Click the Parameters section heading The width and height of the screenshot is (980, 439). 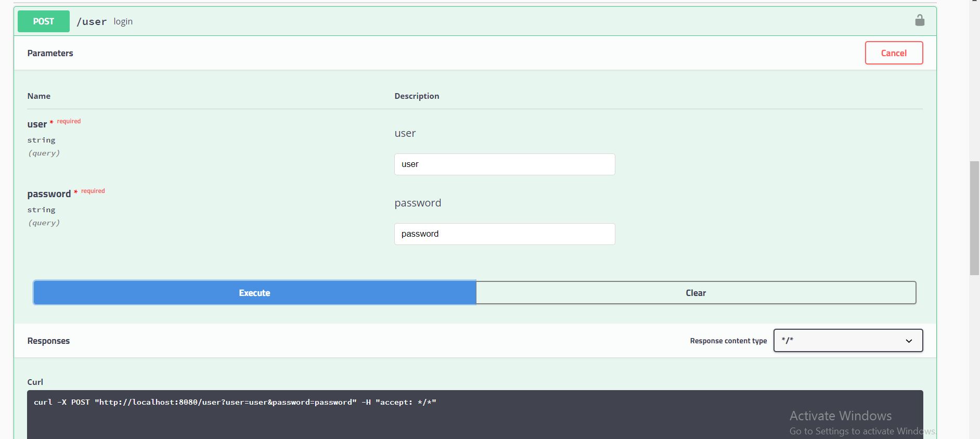click(50, 53)
